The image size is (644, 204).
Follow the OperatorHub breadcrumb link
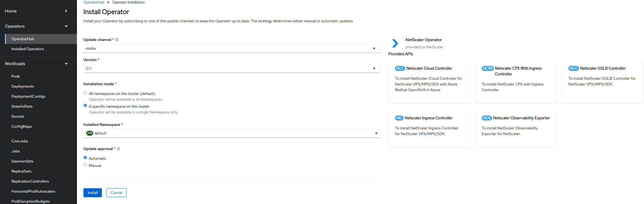(x=94, y=2)
